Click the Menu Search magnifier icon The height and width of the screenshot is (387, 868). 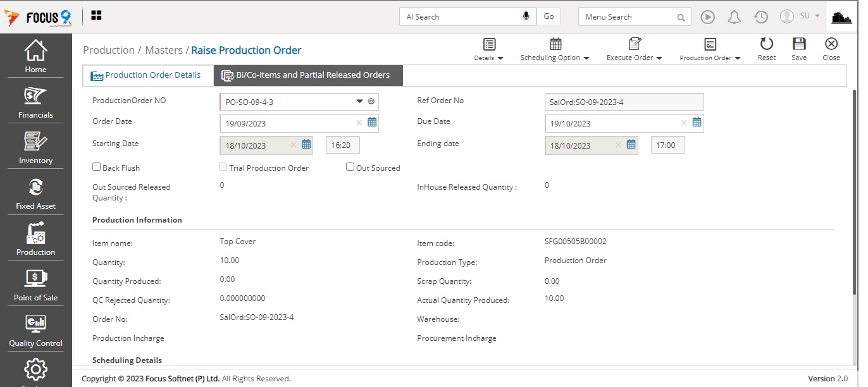pos(681,18)
